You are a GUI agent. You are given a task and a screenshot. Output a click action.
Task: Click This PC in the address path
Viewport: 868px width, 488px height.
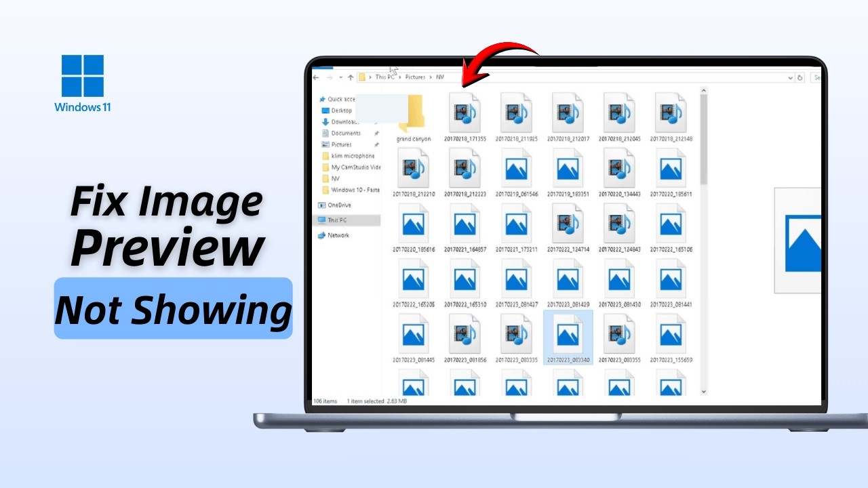pos(385,77)
